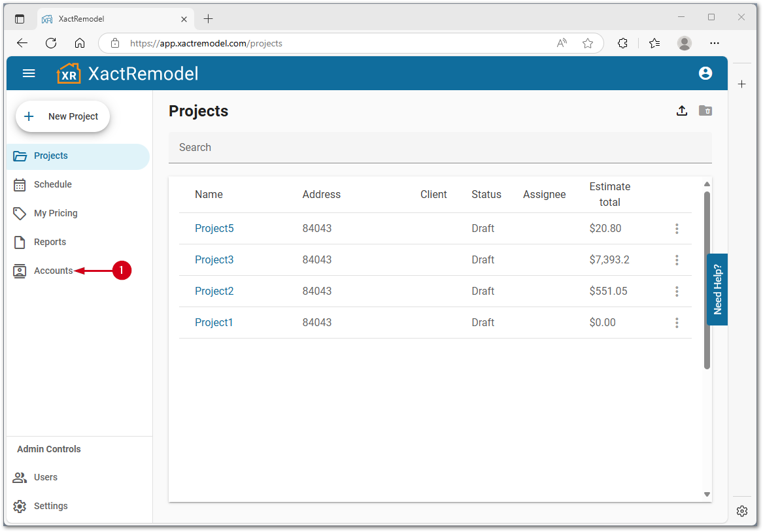Open the deleted projects trash folder
The image size is (763, 532).
coord(705,111)
